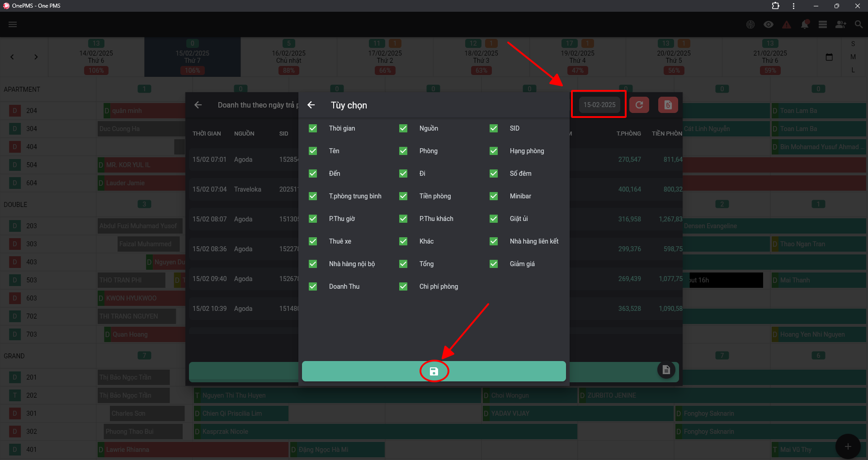Open Lawrie Rhianna booking bar
This screenshot has height=460, width=868.
193,450
